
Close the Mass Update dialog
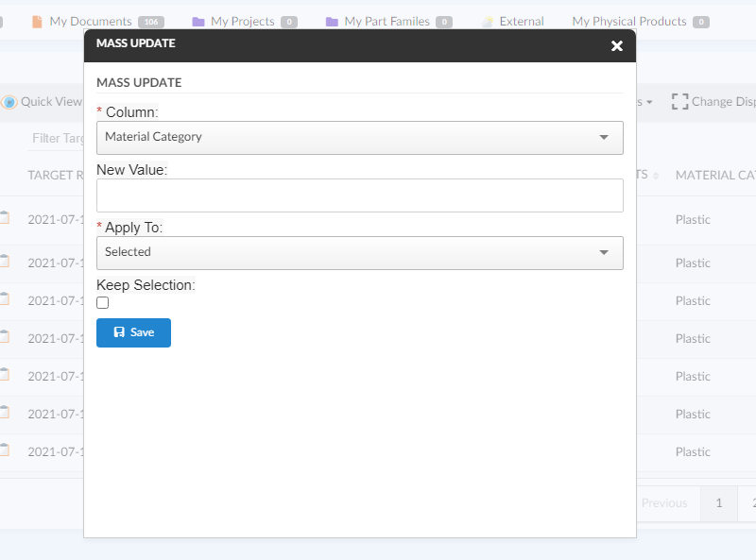[616, 45]
